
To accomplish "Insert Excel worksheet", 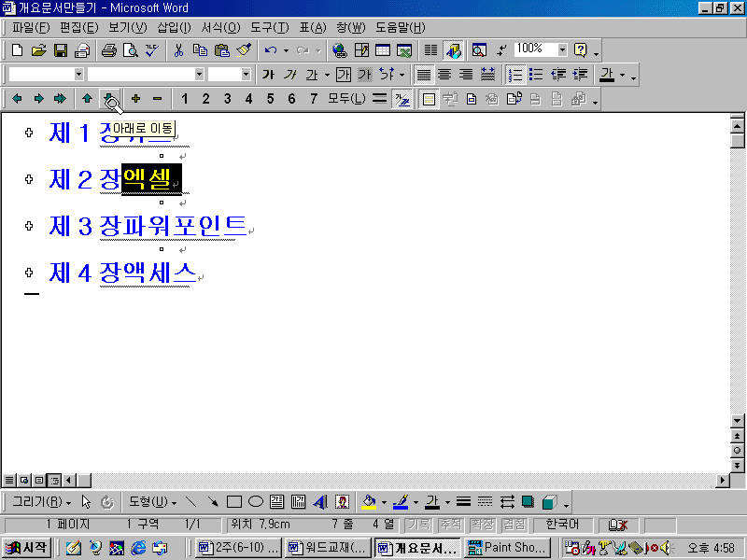I will tap(404, 50).
